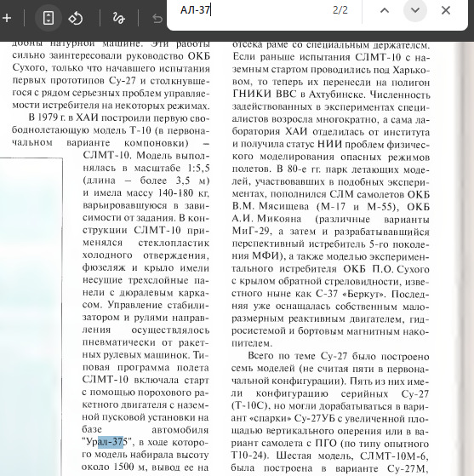Click the embedded image in the left column
The width and height of the screenshot is (474, 476).
pos(31,317)
